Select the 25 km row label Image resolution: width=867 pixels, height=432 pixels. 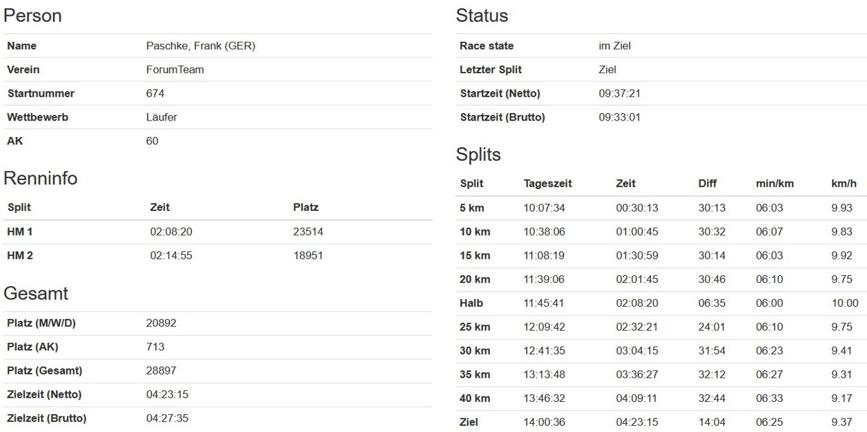coord(474,327)
